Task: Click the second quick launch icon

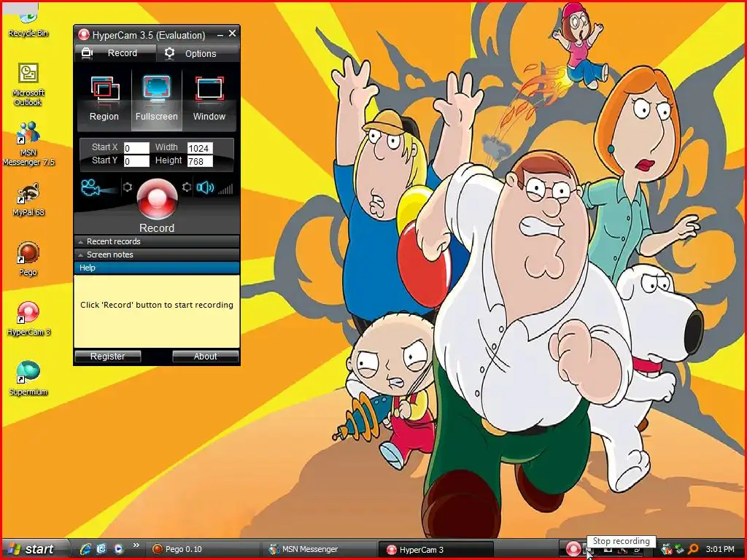Action: coord(101,549)
